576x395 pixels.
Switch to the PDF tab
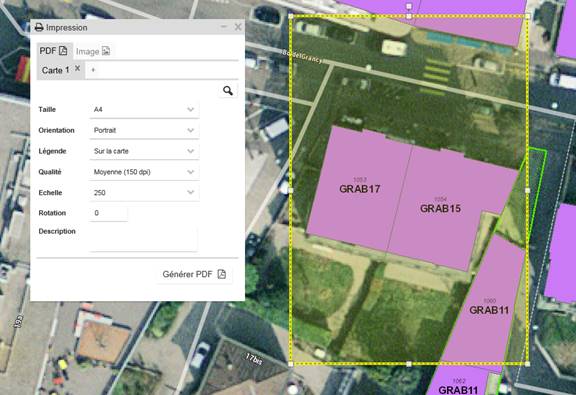[x=54, y=51]
